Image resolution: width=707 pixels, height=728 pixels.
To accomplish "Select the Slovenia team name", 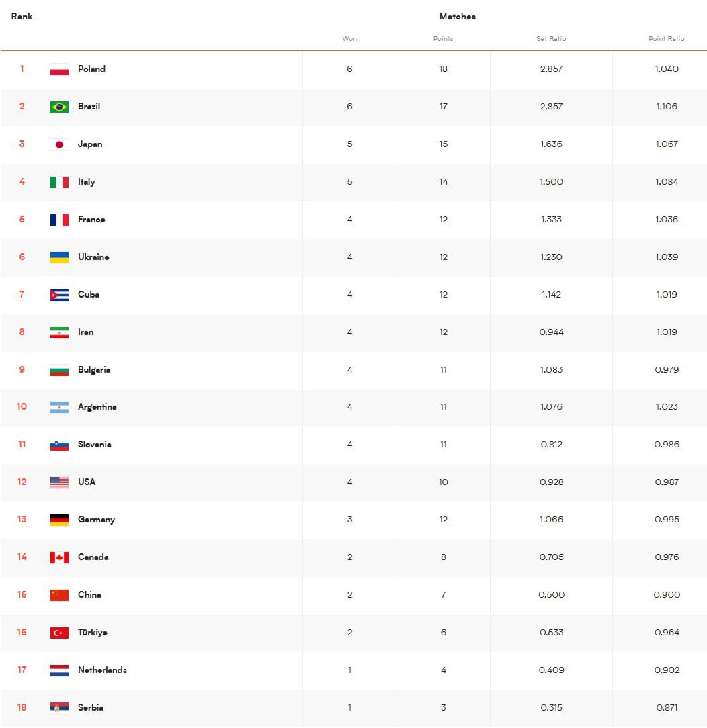I will [x=94, y=445].
